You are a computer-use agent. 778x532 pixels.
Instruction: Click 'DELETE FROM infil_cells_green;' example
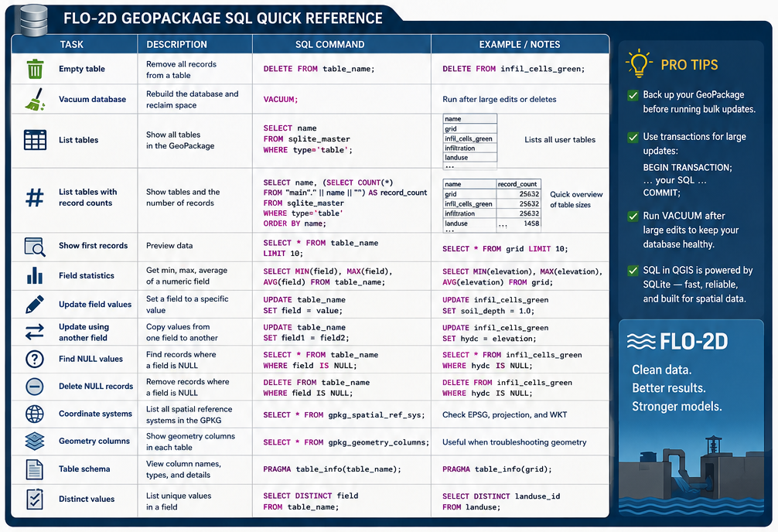(x=514, y=69)
